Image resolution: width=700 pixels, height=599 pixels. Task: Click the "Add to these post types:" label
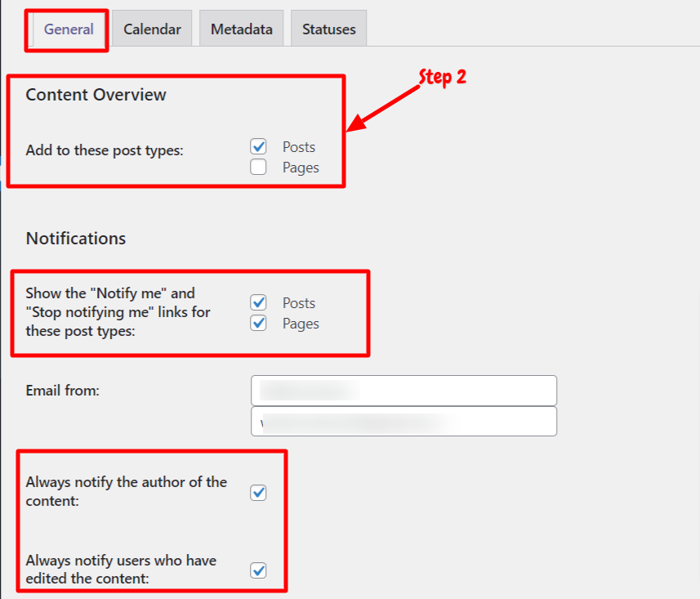105,150
